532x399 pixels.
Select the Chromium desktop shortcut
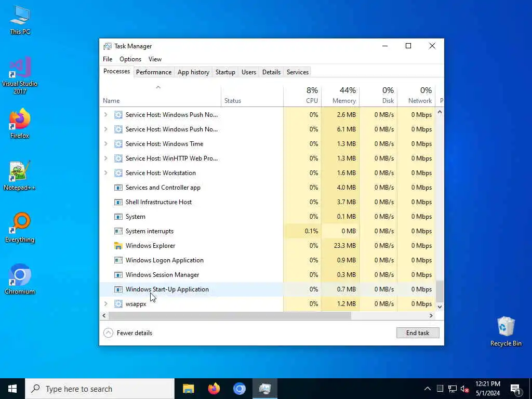pyautogui.click(x=20, y=280)
